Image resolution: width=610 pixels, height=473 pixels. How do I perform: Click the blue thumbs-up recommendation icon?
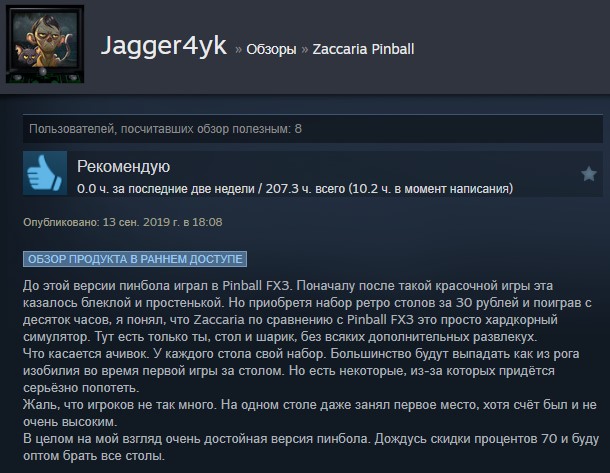pos(45,173)
